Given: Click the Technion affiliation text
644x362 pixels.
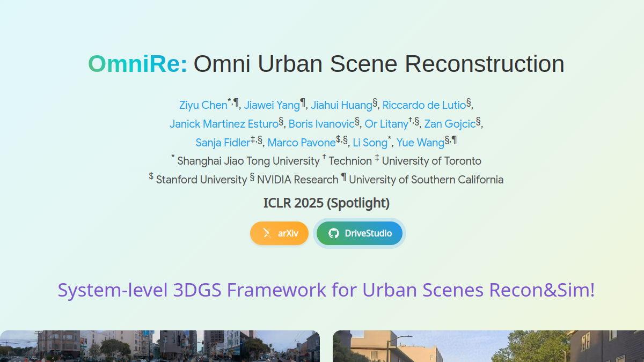Looking at the screenshot, I should pyautogui.click(x=350, y=161).
